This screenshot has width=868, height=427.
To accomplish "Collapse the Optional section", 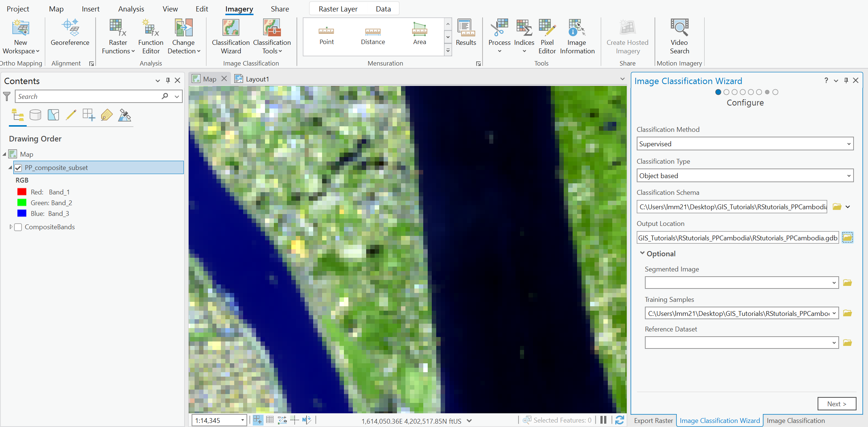I will click(642, 253).
